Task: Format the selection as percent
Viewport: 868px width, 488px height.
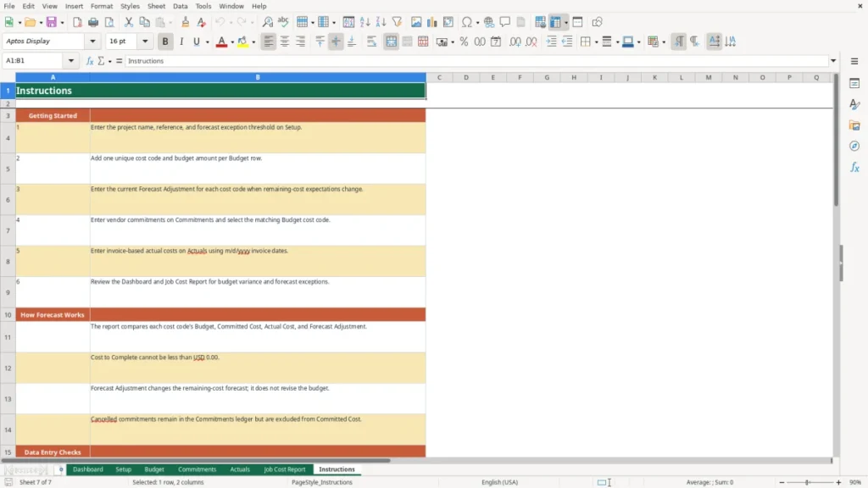Action: [x=464, y=42]
